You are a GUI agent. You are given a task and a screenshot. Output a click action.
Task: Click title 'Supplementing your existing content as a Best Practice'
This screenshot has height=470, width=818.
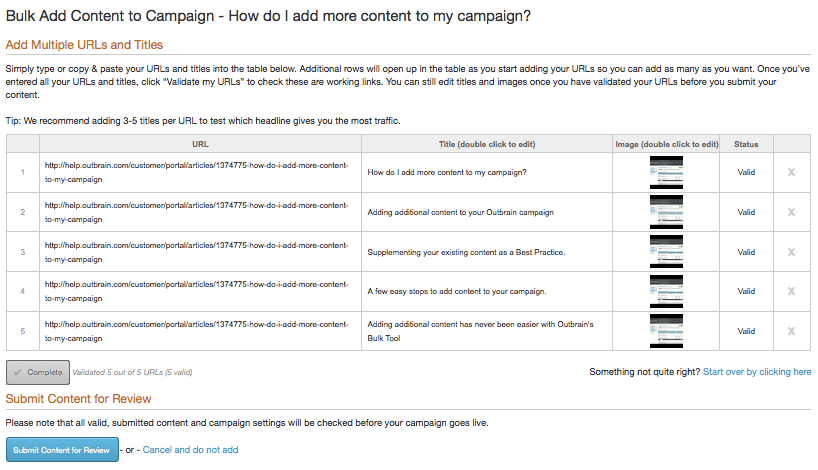pyautogui.click(x=466, y=252)
